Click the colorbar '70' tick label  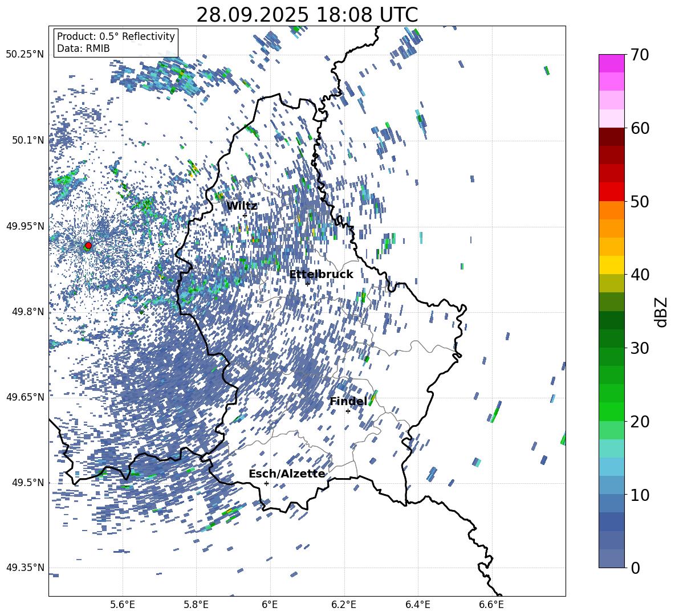tap(640, 55)
